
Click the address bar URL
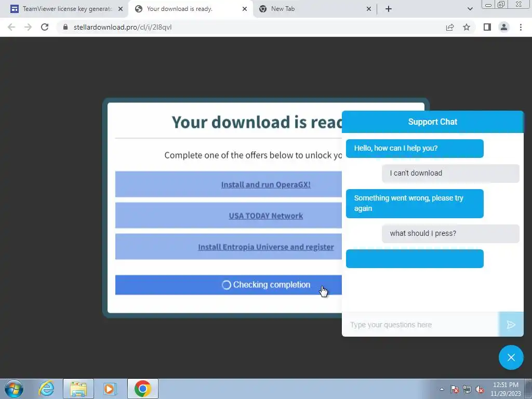click(x=123, y=27)
